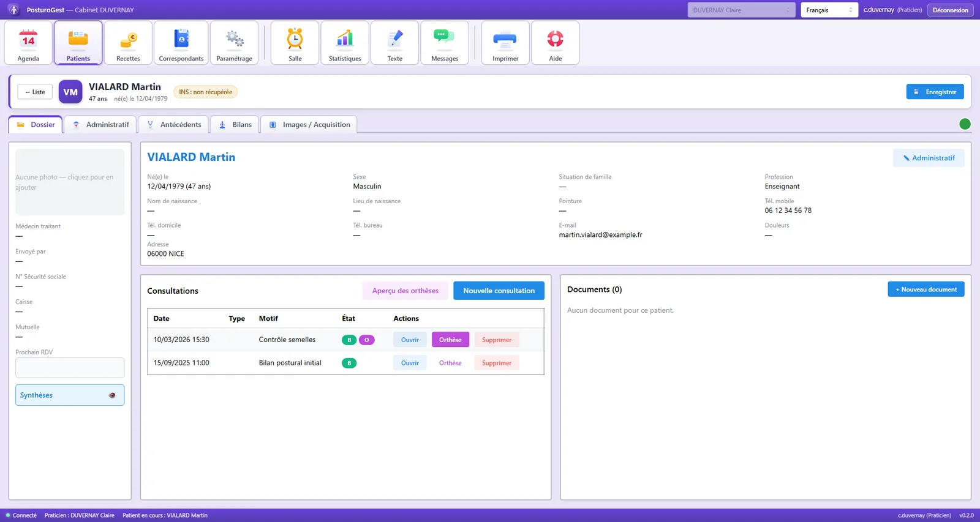980x522 pixels.
Task: Click the green status indicator circle
Action: [x=965, y=124]
